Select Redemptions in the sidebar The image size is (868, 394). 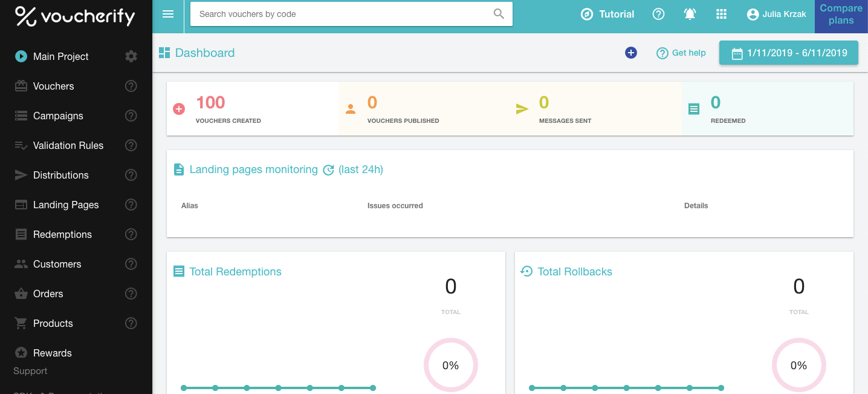(x=62, y=234)
